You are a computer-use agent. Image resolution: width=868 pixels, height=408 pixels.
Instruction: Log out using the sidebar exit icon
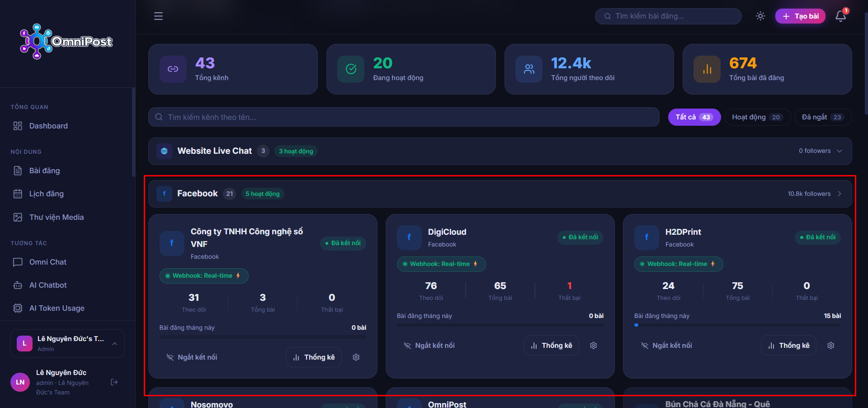[114, 382]
